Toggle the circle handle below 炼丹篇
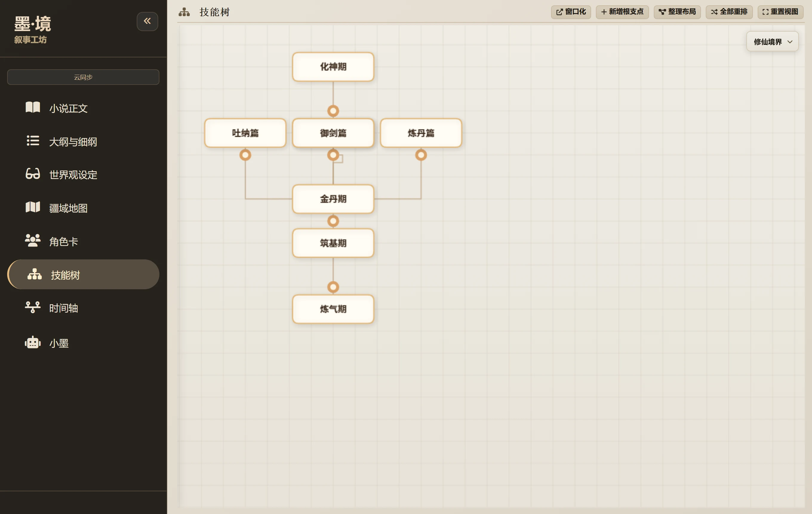812x514 pixels. [x=421, y=155]
